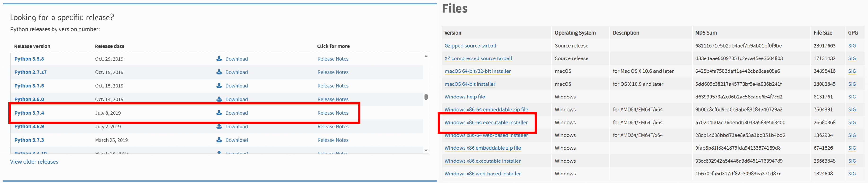The image size is (868, 183).
Task: Click download icon in Python 3.7.5 row
Action: point(219,86)
